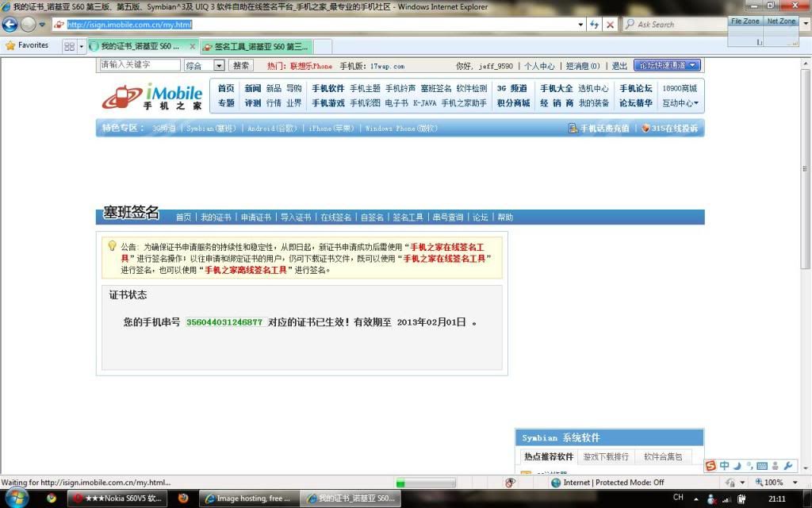The width and height of the screenshot is (812, 508).
Task: Click the Windows Start orb
Action: [17, 498]
